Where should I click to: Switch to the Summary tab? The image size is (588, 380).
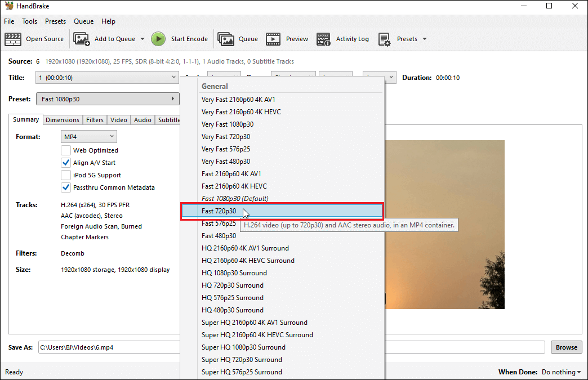click(x=26, y=119)
